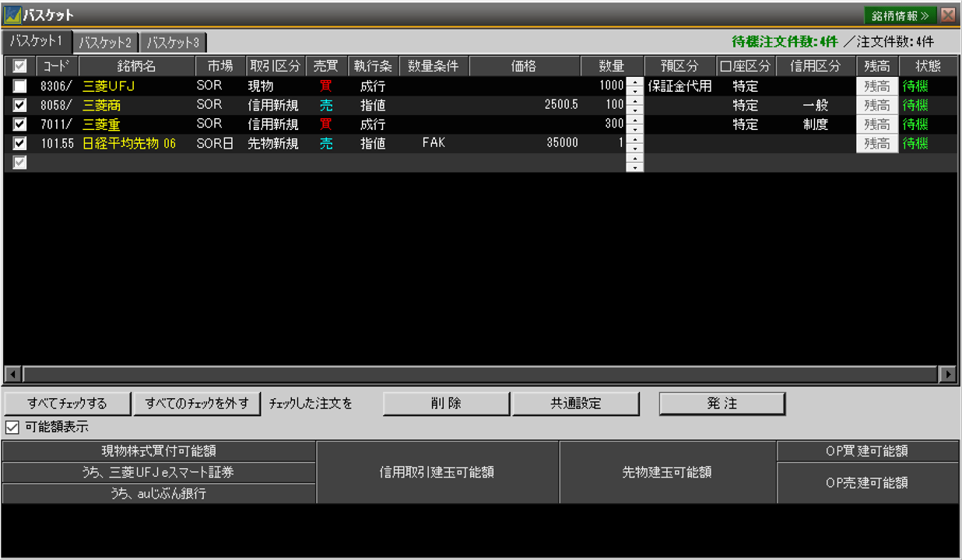Click the up spinner for 三菱UFJ quantity
This screenshot has width=962, height=560.
(635, 82)
